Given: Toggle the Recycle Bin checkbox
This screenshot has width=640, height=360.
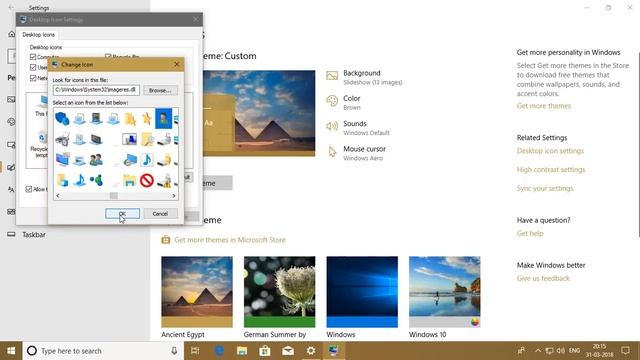Looking at the screenshot, I should pyautogui.click(x=108, y=57).
